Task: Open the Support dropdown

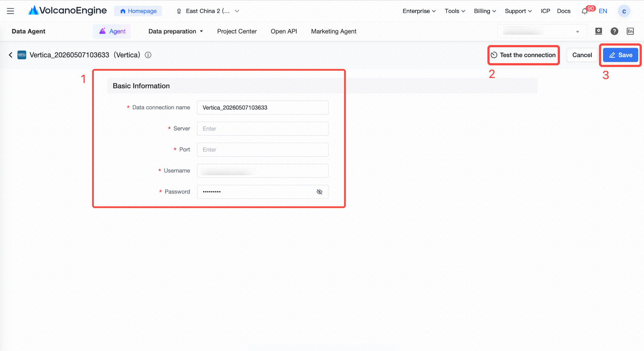Action: click(518, 11)
